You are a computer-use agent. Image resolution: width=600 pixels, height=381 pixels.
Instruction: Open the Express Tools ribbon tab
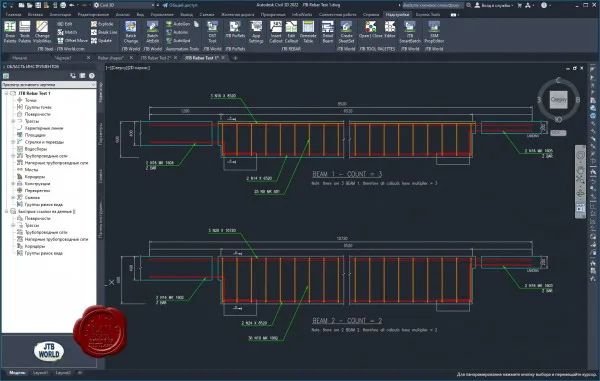point(428,15)
